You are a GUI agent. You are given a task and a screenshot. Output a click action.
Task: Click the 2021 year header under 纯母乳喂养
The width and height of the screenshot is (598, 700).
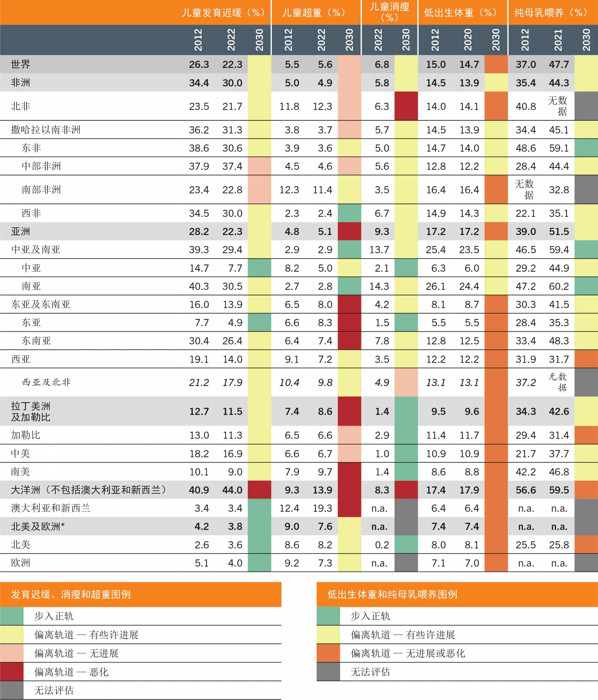[x=558, y=40]
